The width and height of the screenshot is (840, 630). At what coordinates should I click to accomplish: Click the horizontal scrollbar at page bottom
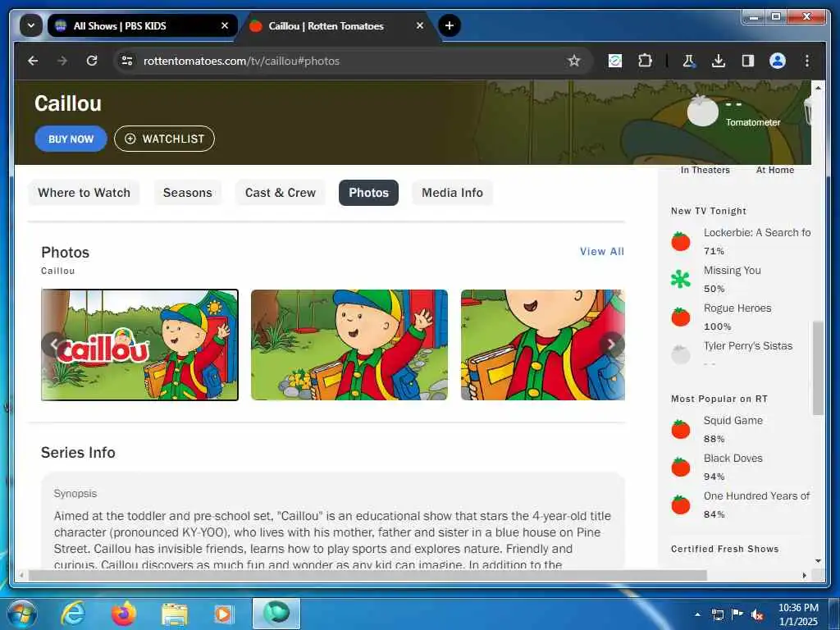[368, 575]
